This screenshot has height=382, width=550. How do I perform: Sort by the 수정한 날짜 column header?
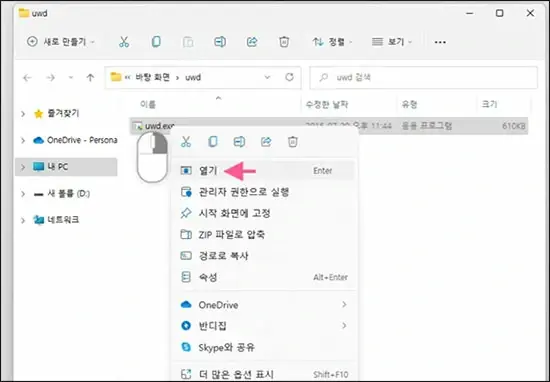coord(327,104)
